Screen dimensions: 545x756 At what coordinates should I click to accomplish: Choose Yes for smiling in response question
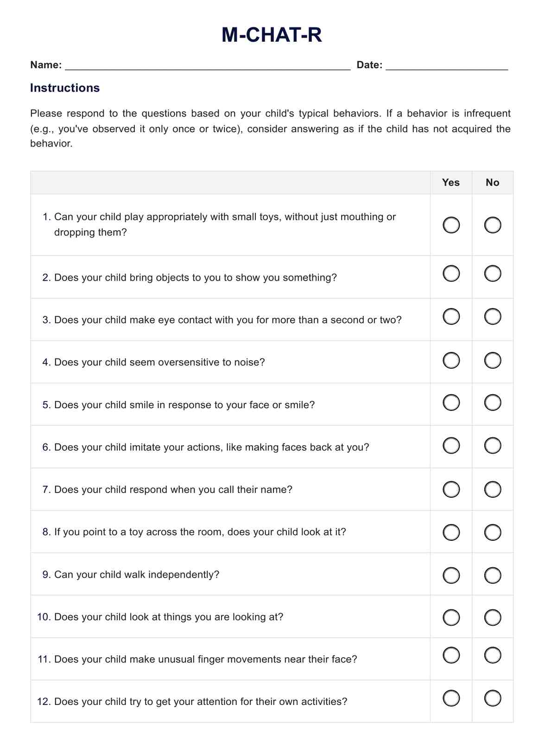451,403
